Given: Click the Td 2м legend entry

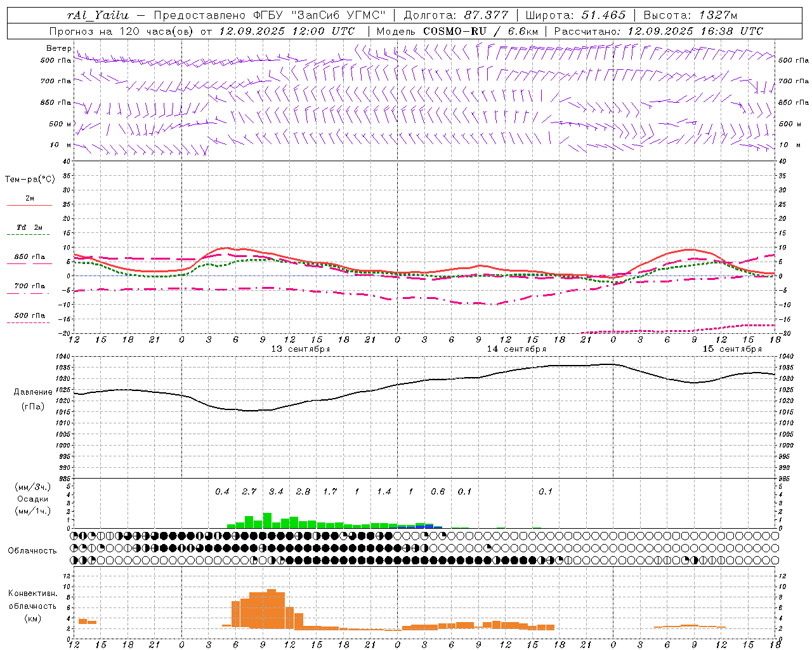Looking at the screenshot, I should (x=29, y=227).
